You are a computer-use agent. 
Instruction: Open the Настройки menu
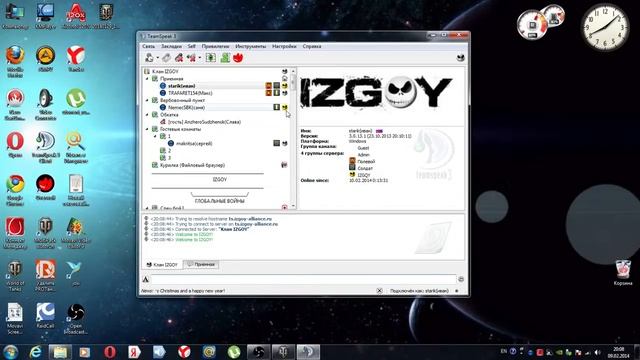pos(284,47)
